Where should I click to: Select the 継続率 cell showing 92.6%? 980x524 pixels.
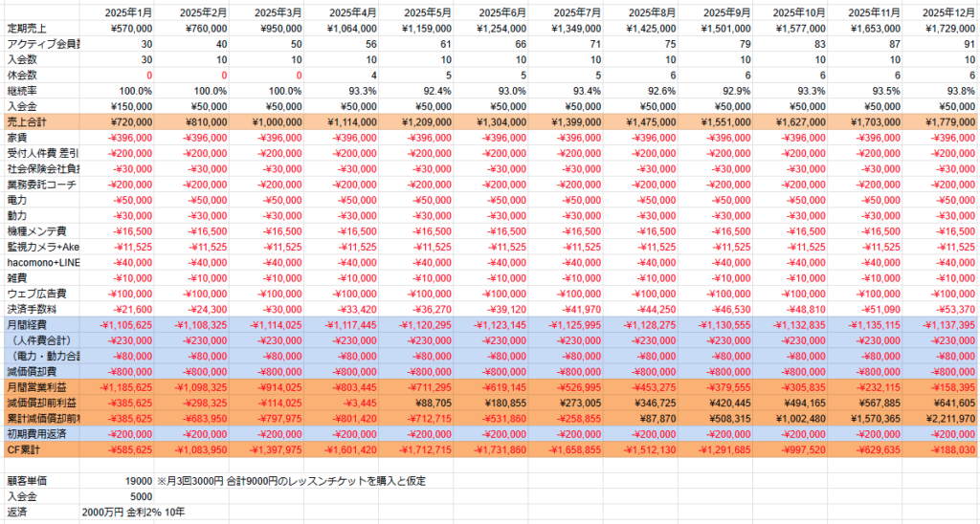(640, 91)
